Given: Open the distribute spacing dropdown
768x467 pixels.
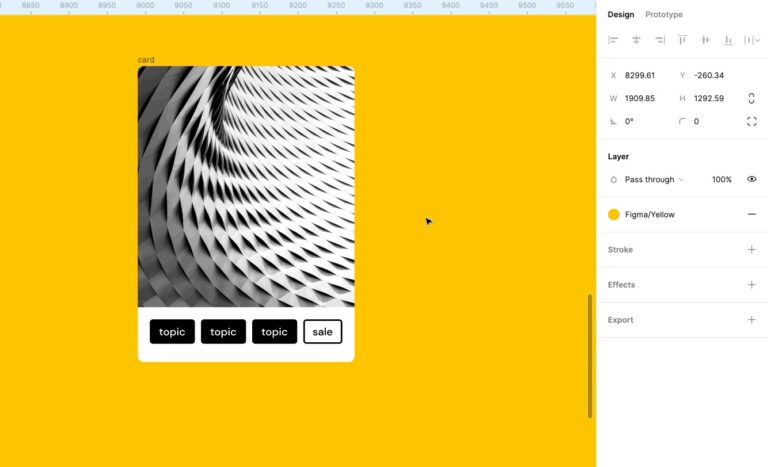Looking at the screenshot, I should (751, 40).
